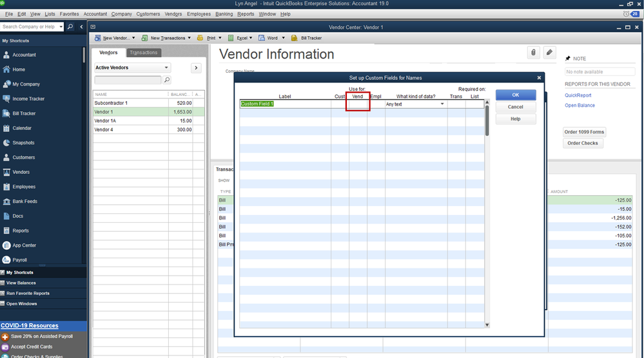Click the Order 1099 Forms button

(584, 132)
